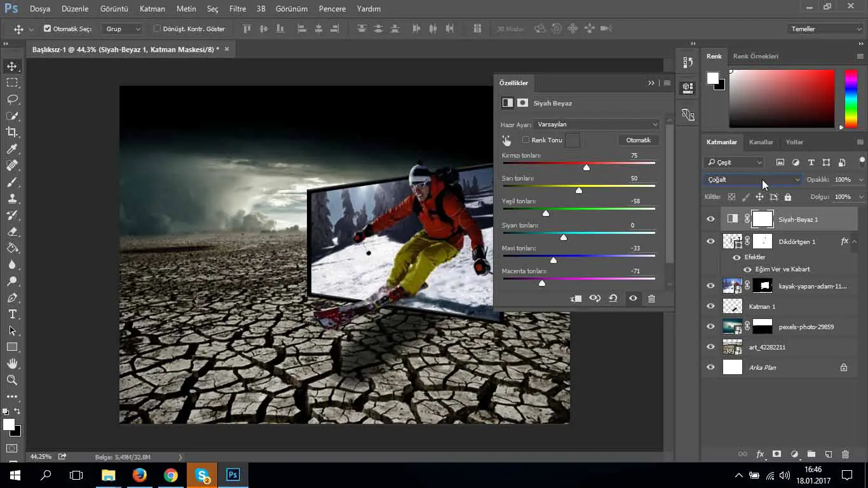
Task: Hide the Siyah-Beyaz 1 layer
Action: [x=710, y=219]
